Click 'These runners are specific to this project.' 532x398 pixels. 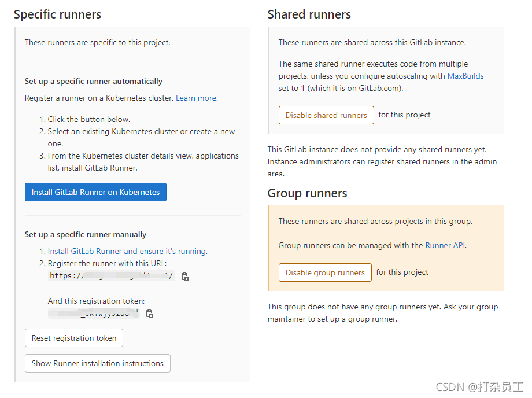pyautogui.click(x=98, y=42)
